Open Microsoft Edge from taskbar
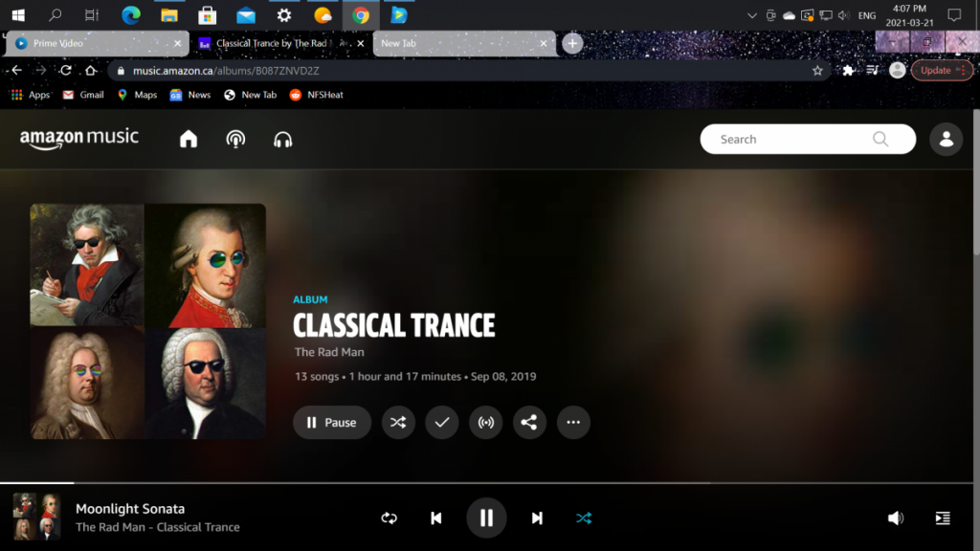 tap(130, 15)
